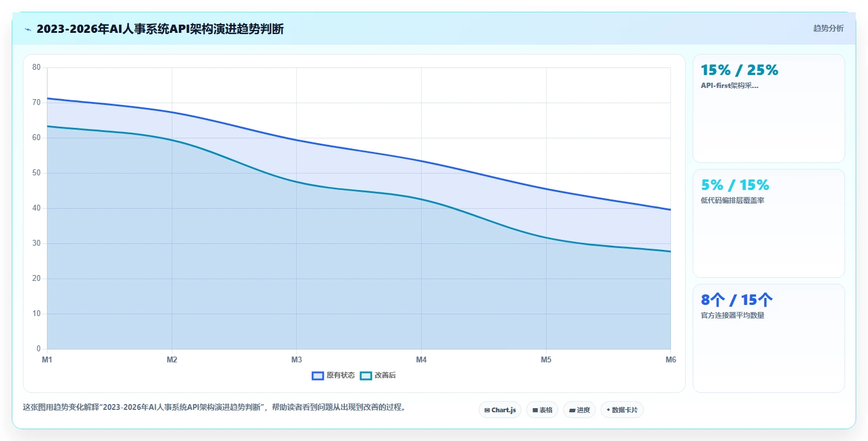Screen dimensions: 868x441
Task: Click the M2 axis label
Action: [172, 360]
